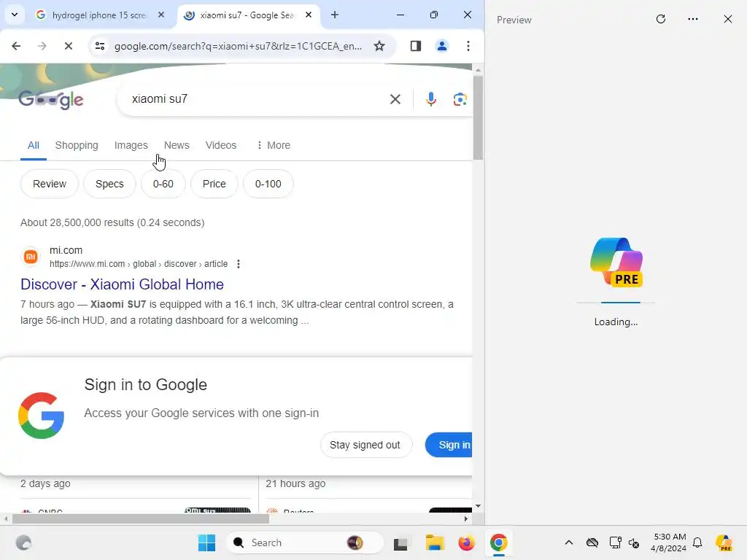This screenshot has height=560, width=747.
Task: Choose Stay signed out
Action: pyautogui.click(x=365, y=445)
